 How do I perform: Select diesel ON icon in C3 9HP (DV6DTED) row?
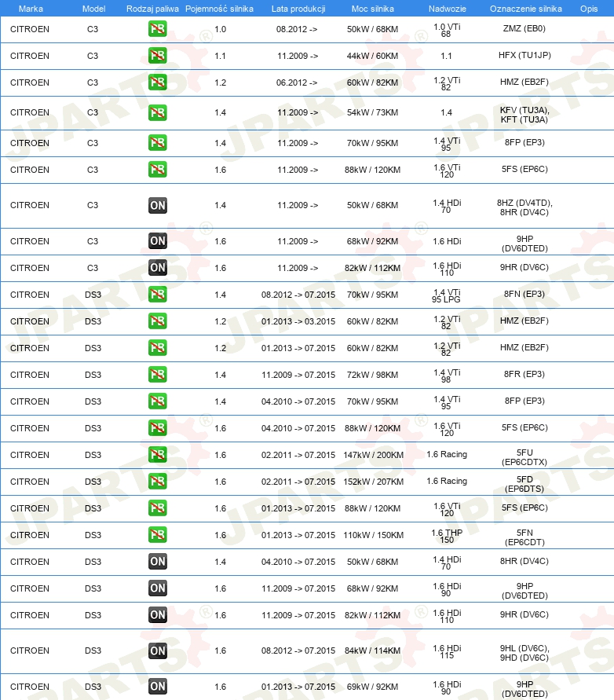pyautogui.click(x=158, y=241)
